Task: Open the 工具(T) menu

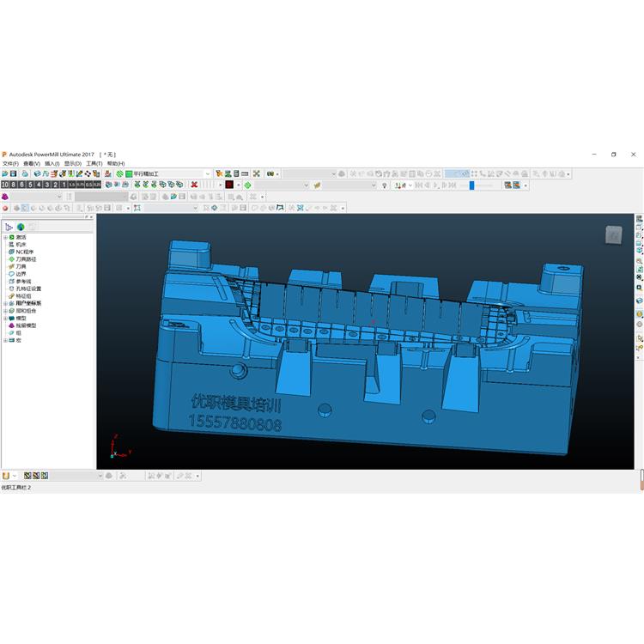Action: [94, 163]
